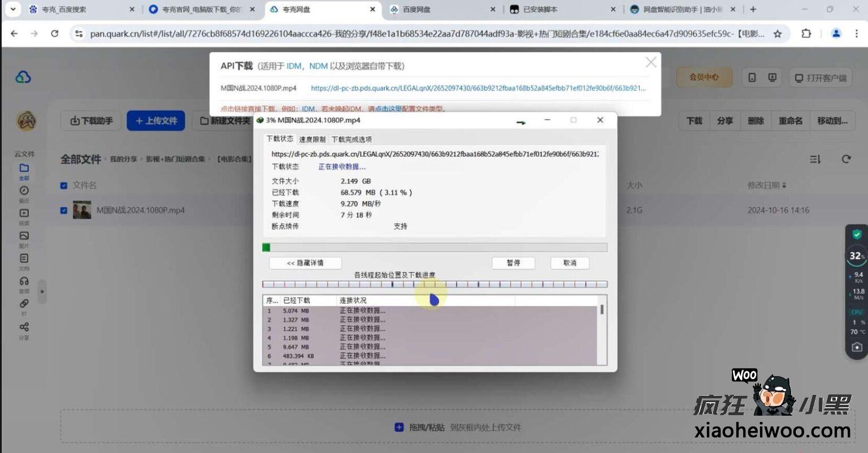Collapse details with the 隐藏详情 button
This screenshot has width=868, height=453.
(305, 263)
